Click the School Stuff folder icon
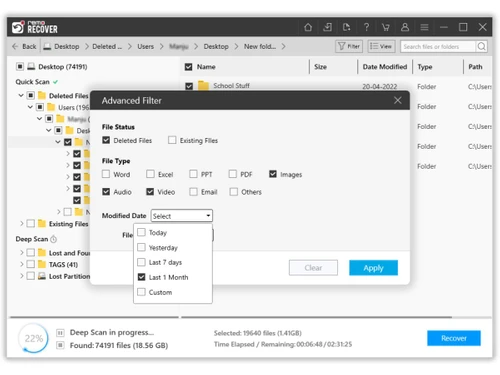The height and width of the screenshot is (375, 500). click(x=203, y=86)
